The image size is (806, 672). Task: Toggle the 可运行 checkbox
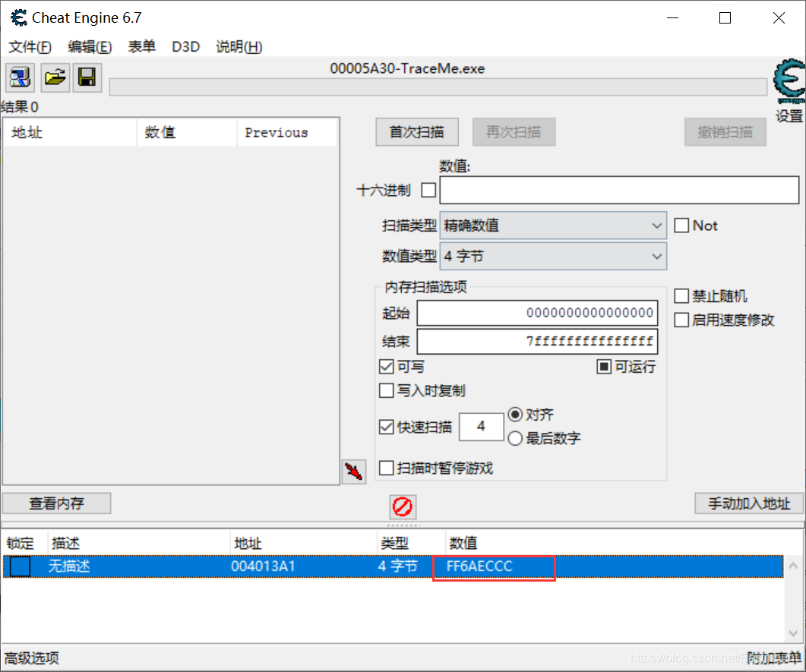click(x=603, y=366)
